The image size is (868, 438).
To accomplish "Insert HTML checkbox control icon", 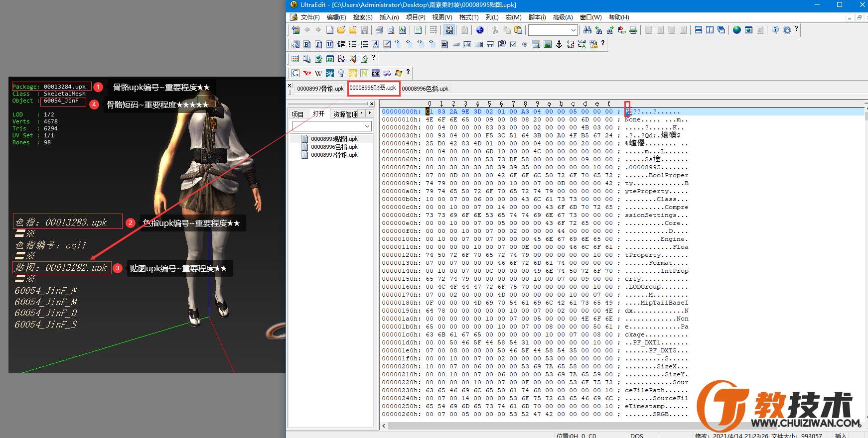I will pyautogui.click(x=513, y=45).
